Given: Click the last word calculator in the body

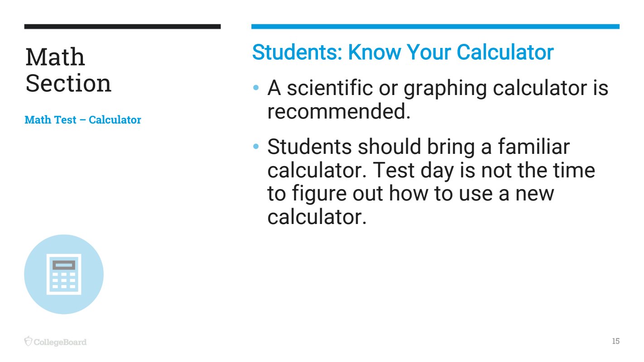Looking at the screenshot, I should coord(316,217).
